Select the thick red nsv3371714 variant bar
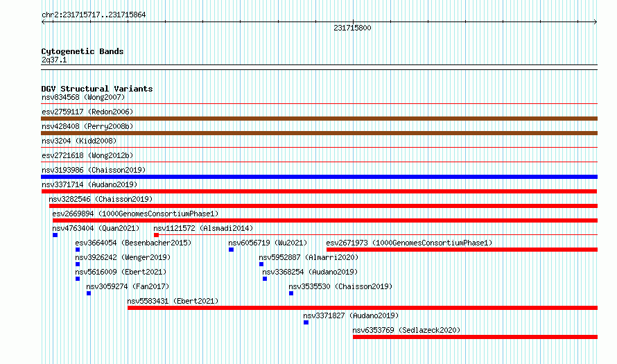 click(319, 191)
